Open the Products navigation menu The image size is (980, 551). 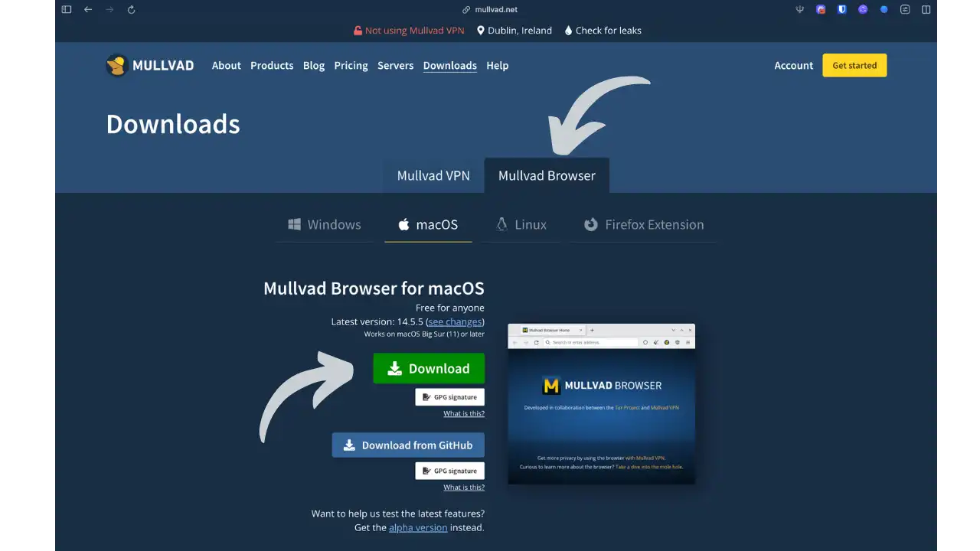[x=272, y=66]
